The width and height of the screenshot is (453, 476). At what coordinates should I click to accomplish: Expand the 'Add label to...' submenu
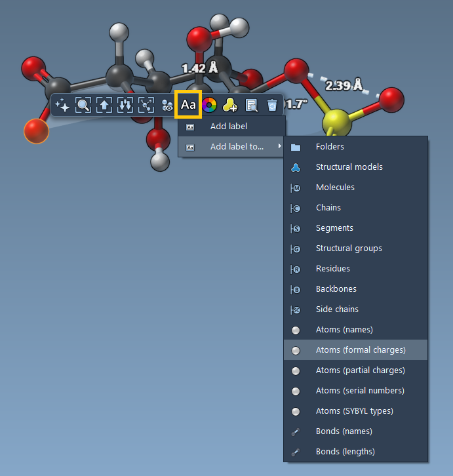coord(236,147)
